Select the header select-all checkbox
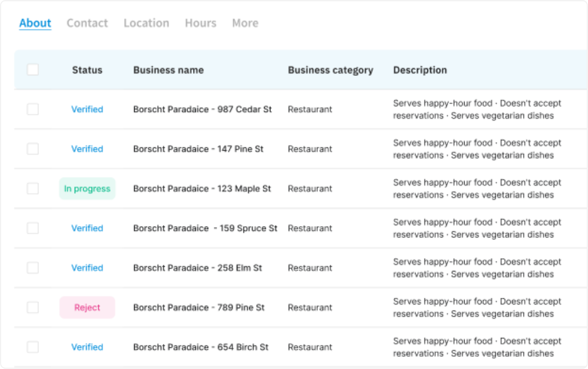Viewport: 588px width, 369px height. [x=33, y=70]
